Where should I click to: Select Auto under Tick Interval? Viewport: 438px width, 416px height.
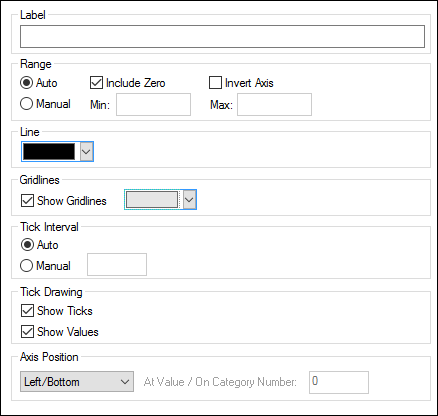pyautogui.click(x=27, y=245)
